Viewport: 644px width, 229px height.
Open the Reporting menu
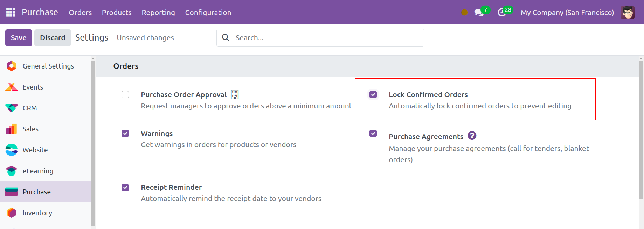point(158,13)
